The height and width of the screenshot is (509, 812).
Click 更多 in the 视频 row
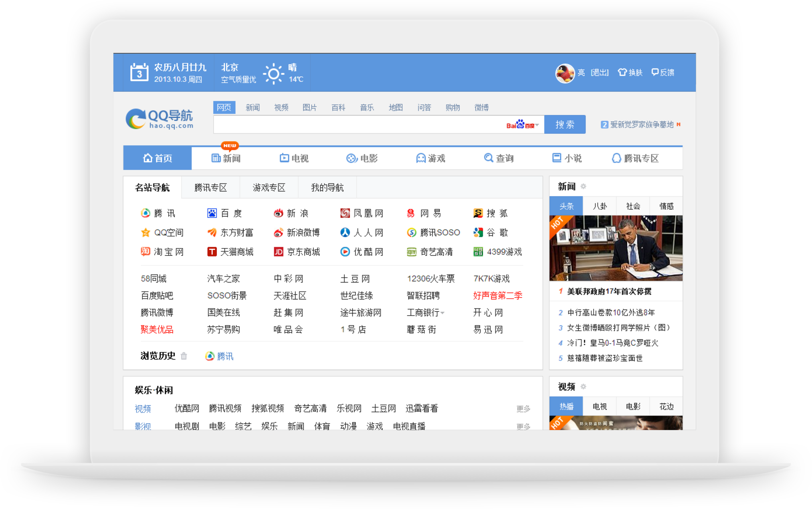[x=523, y=408]
